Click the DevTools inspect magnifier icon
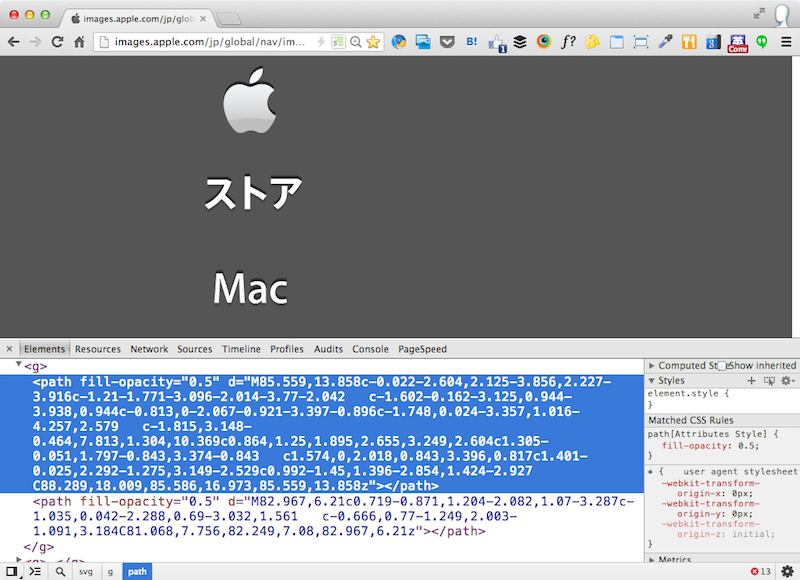The width and height of the screenshot is (800, 580). 60,571
